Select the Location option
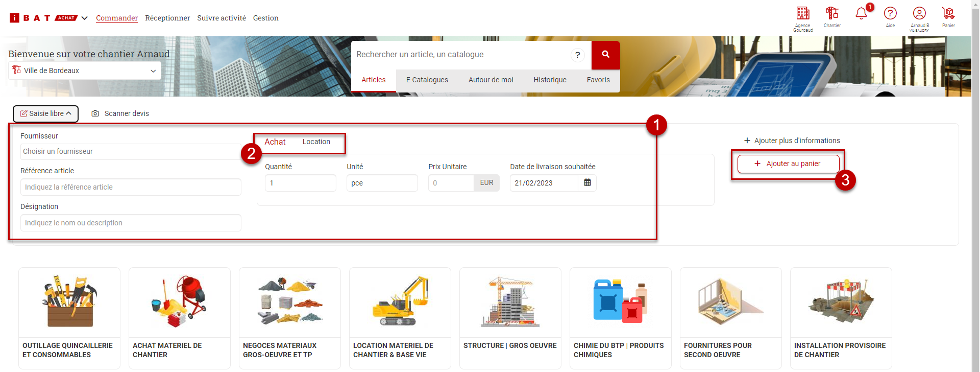Image resolution: width=980 pixels, height=372 pixels. [316, 142]
